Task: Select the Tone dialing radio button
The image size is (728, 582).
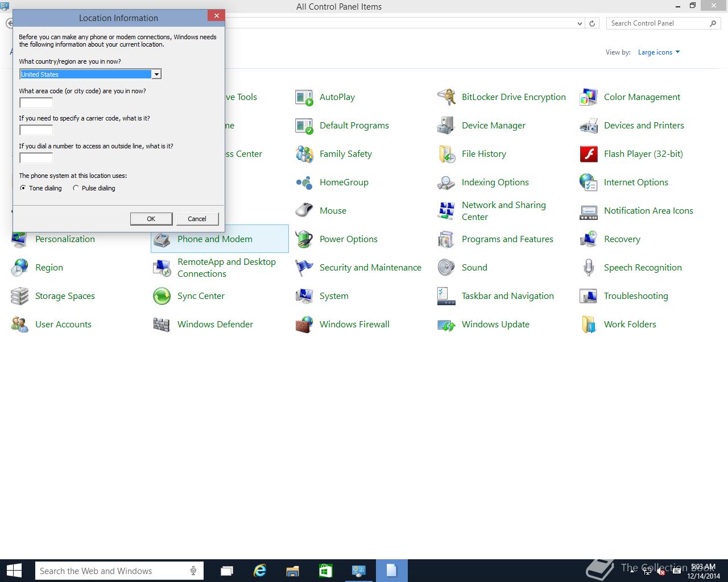Action: (x=23, y=188)
